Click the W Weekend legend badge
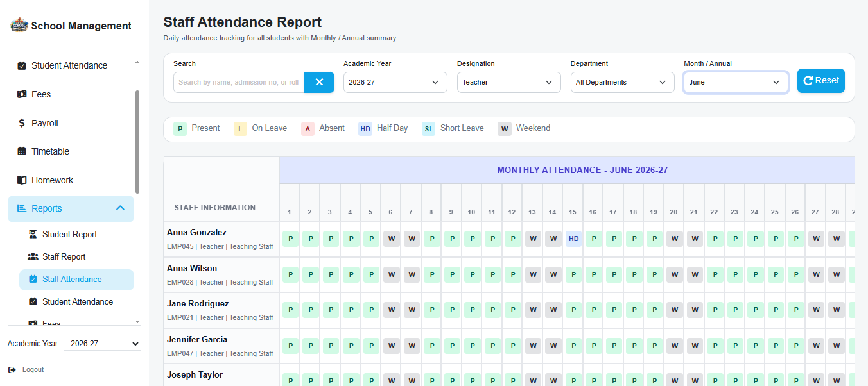Viewport: 868px width, 386px height. point(505,129)
